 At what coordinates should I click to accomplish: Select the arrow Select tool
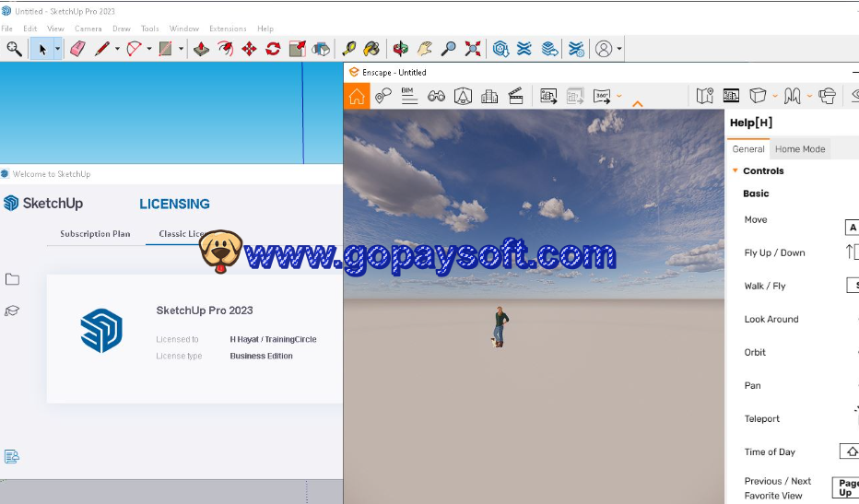point(42,49)
